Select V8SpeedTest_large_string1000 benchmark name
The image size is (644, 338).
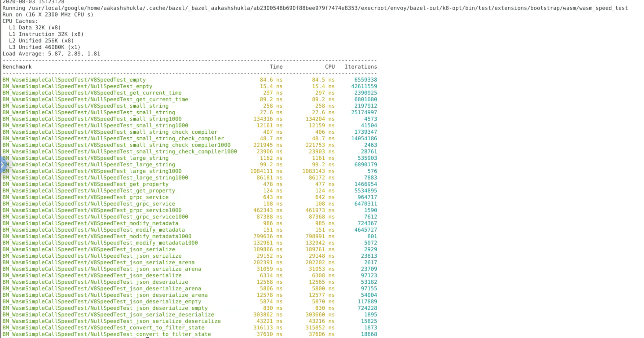(x=92, y=171)
